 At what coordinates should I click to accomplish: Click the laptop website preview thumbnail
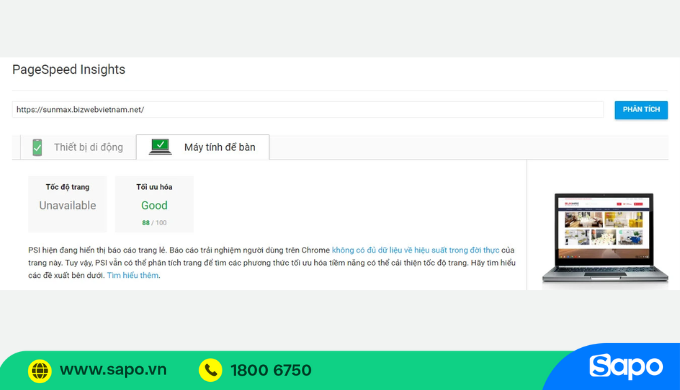tap(605, 238)
